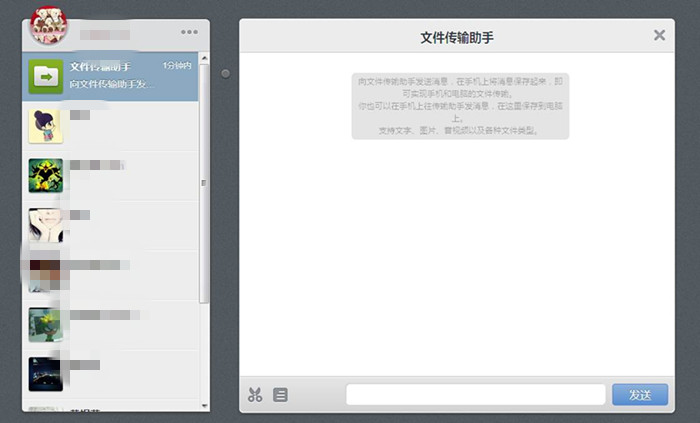Click the scissors screenshot icon
Screen dimensions: 700x423
click(x=255, y=394)
